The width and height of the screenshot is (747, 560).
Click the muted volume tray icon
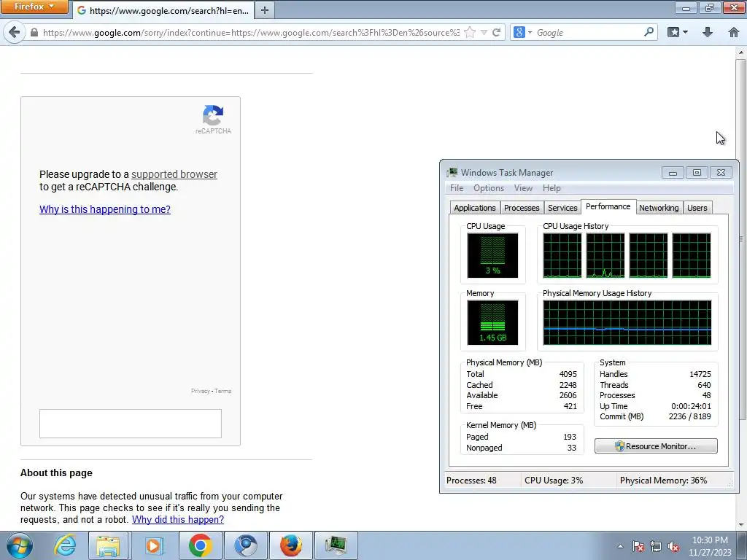click(x=673, y=546)
